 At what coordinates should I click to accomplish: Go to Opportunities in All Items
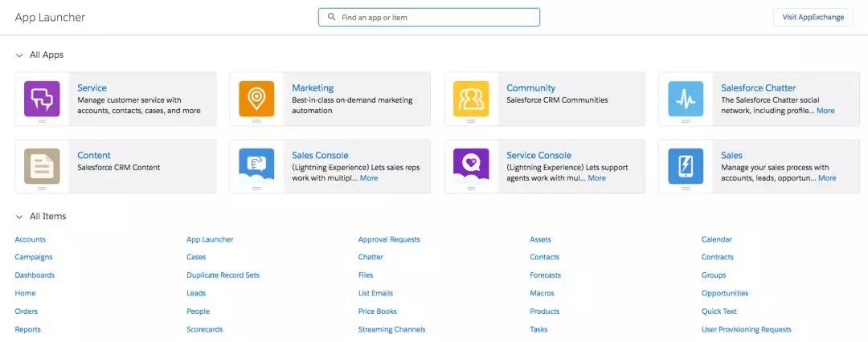[724, 293]
